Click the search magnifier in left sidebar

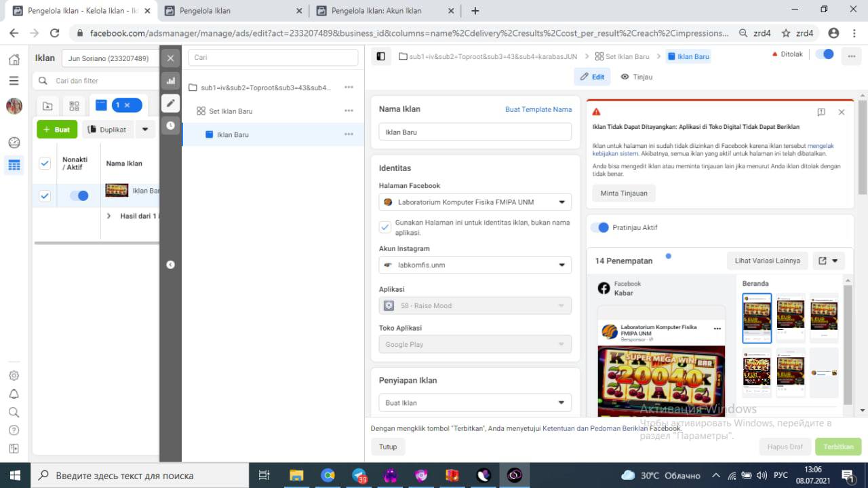pos(14,412)
